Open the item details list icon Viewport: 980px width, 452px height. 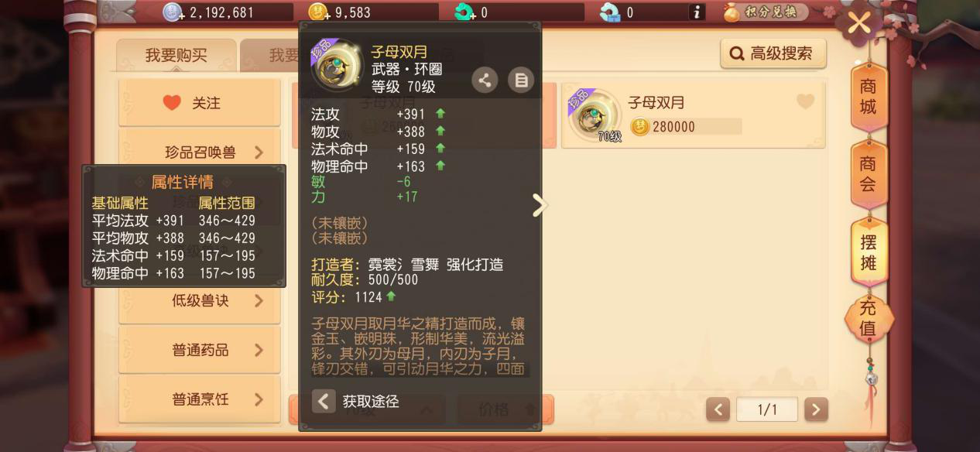point(521,80)
